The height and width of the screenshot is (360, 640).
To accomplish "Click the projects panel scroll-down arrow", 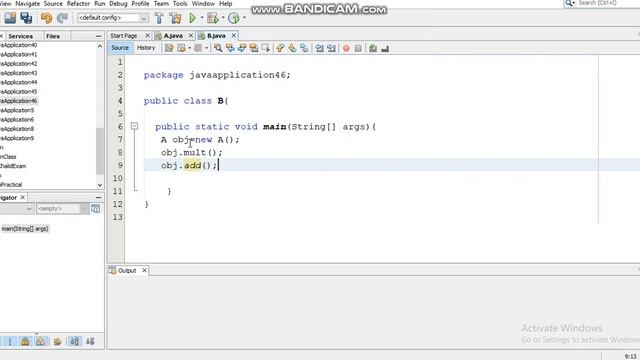I will (100, 185).
